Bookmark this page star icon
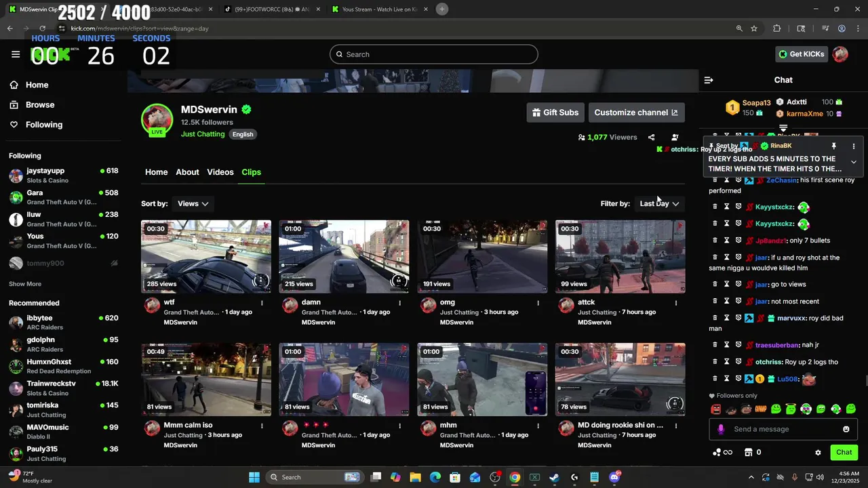This screenshot has width=868, height=488. 754,28
